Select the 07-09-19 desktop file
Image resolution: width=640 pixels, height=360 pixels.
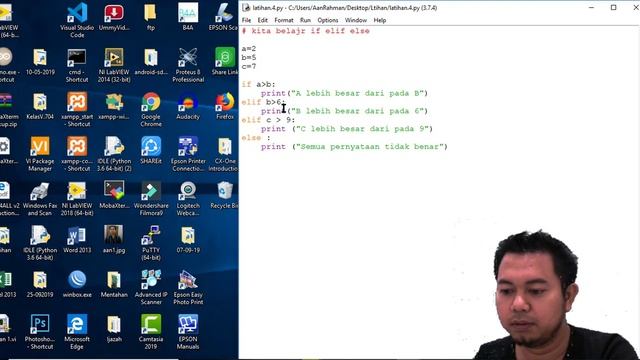click(x=188, y=239)
